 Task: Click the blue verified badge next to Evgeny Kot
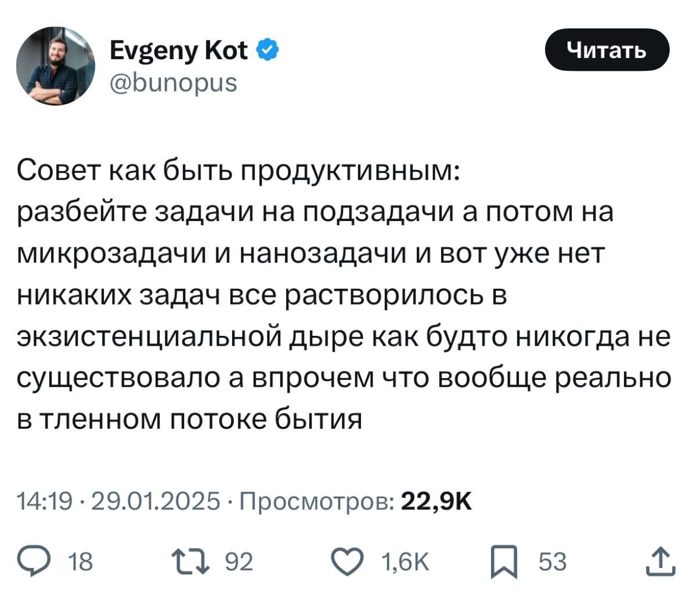[x=268, y=49]
